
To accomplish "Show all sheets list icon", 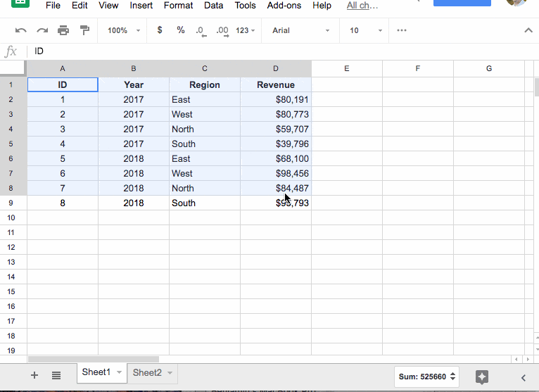I will click(x=56, y=375).
